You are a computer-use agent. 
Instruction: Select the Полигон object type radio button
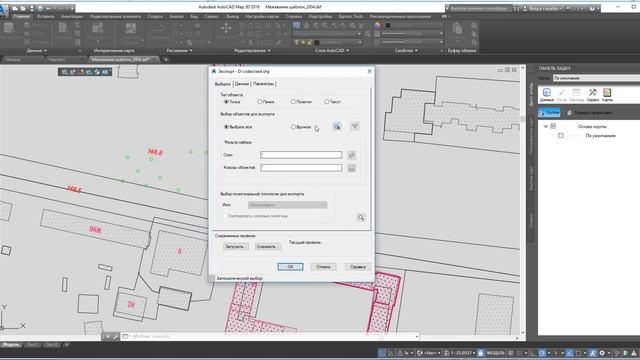click(x=293, y=102)
